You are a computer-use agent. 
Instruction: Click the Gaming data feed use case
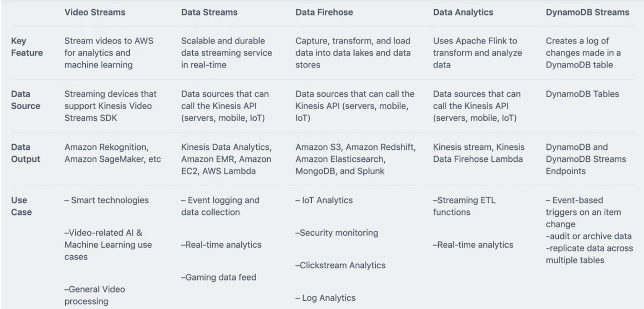tap(219, 277)
